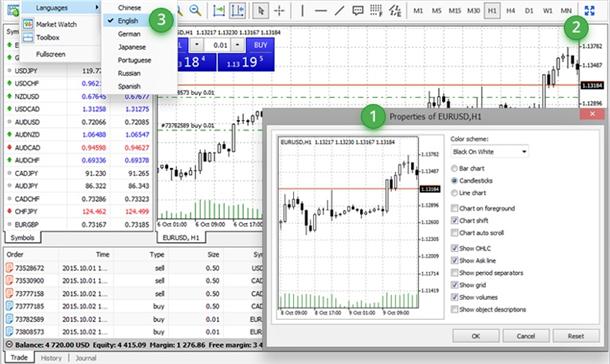Open the Color scheme dropdown
The height and width of the screenshot is (364, 610).
[x=489, y=151]
